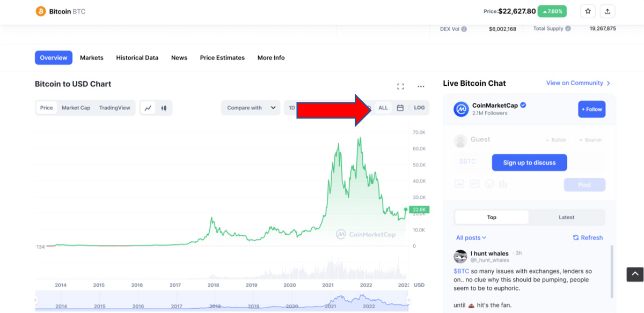644x313 pixels.
Task: Click the share upload icon
Action: pos(608,11)
